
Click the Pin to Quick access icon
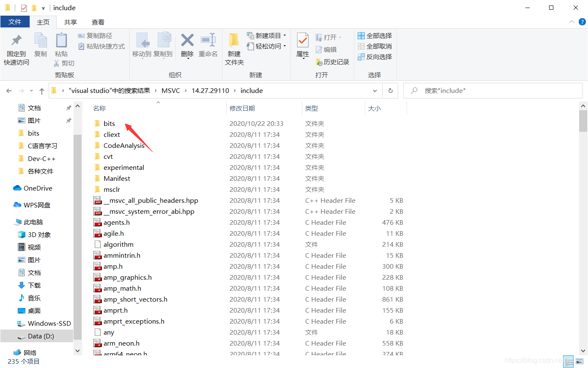16,41
